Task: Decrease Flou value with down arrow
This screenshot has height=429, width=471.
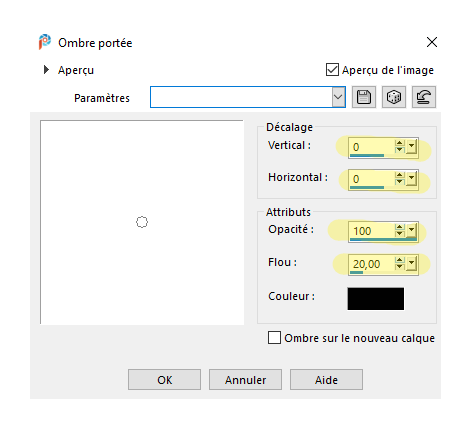Action: point(399,267)
